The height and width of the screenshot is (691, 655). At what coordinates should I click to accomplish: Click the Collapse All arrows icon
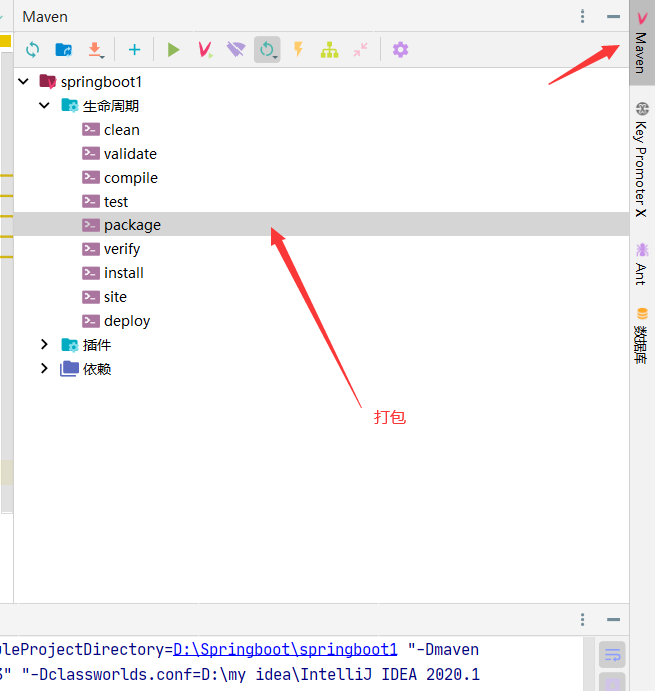[360, 50]
